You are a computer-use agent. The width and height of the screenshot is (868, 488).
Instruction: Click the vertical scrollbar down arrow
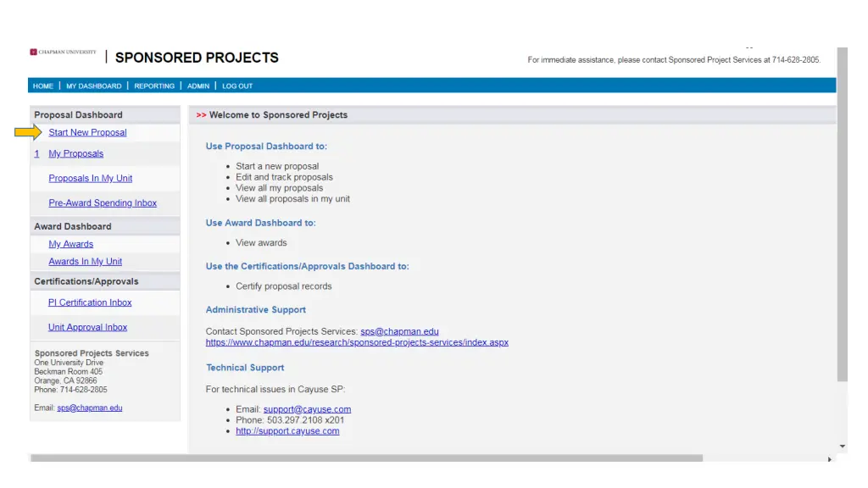pos(842,446)
